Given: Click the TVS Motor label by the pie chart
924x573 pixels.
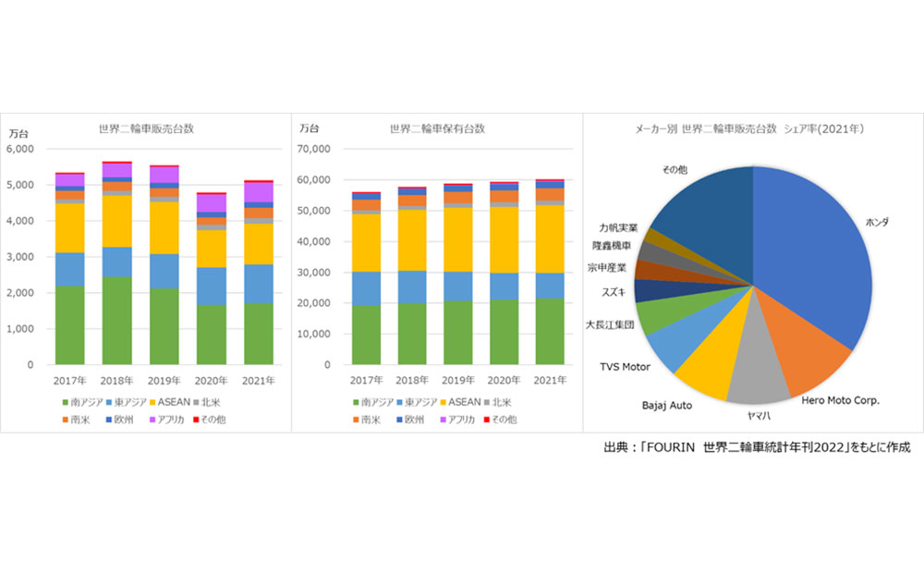Looking at the screenshot, I should [x=625, y=367].
